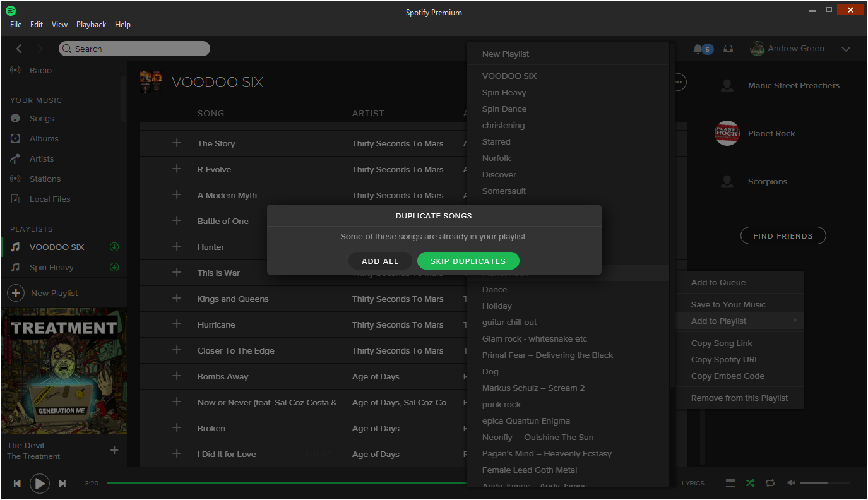868x500 pixels.
Task: Select punk rock in the playlist submenu
Action: click(x=568, y=405)
